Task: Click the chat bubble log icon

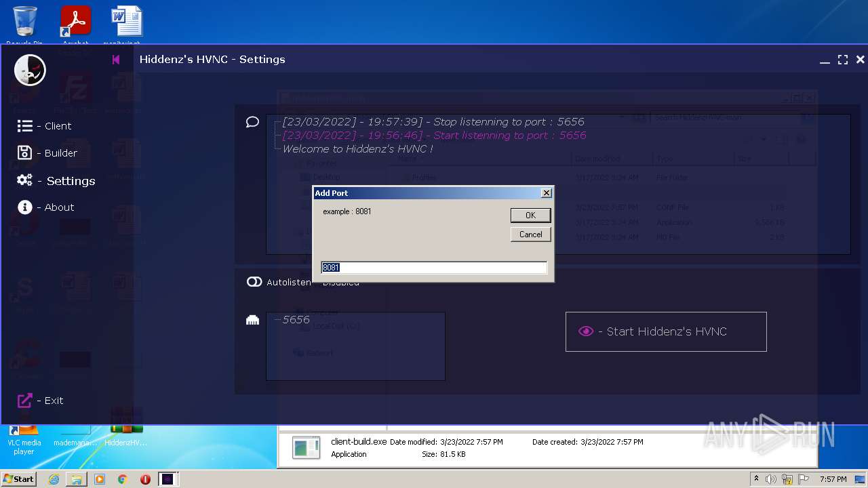Action: click(252, 122)
